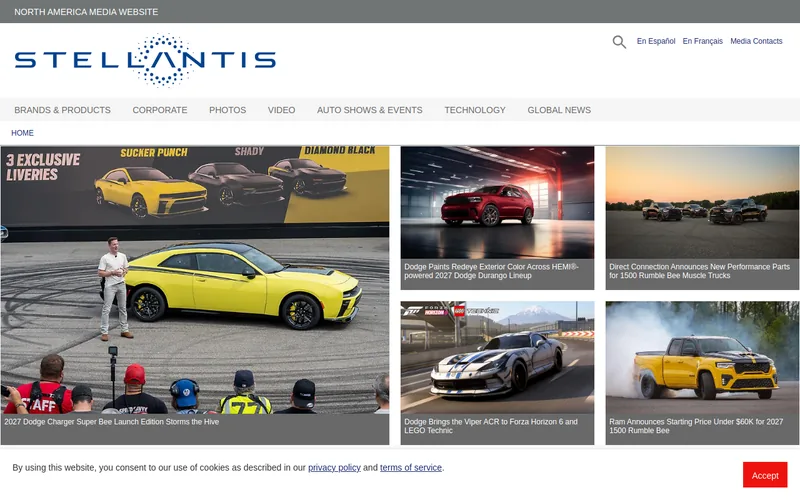Open Dodge Paints Redeye Exterior Color headline
This screenshot has height=500, width=800.
coord(491,271)
